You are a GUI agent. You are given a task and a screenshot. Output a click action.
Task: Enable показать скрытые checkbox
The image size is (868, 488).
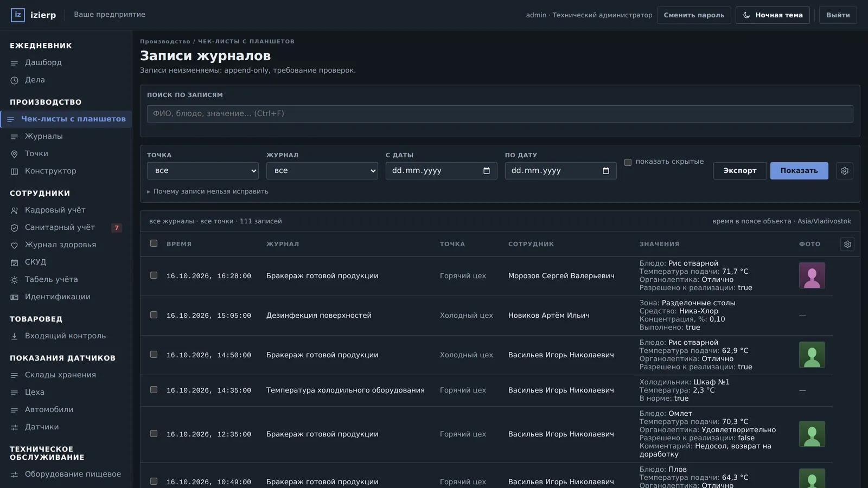click(628, 162)
